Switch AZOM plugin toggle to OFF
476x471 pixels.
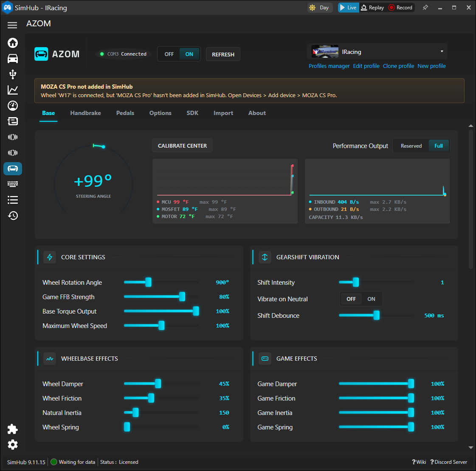click(x=169, y=54)
